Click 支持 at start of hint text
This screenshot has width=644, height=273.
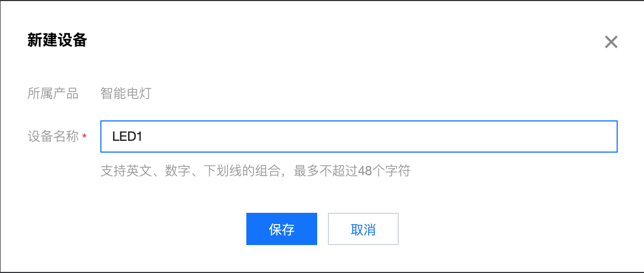113,171
